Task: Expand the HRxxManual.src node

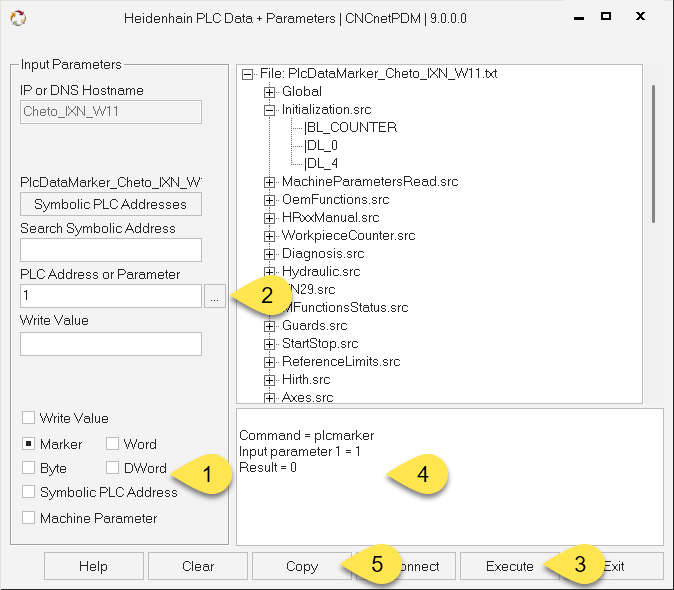Action: [270, 218]
